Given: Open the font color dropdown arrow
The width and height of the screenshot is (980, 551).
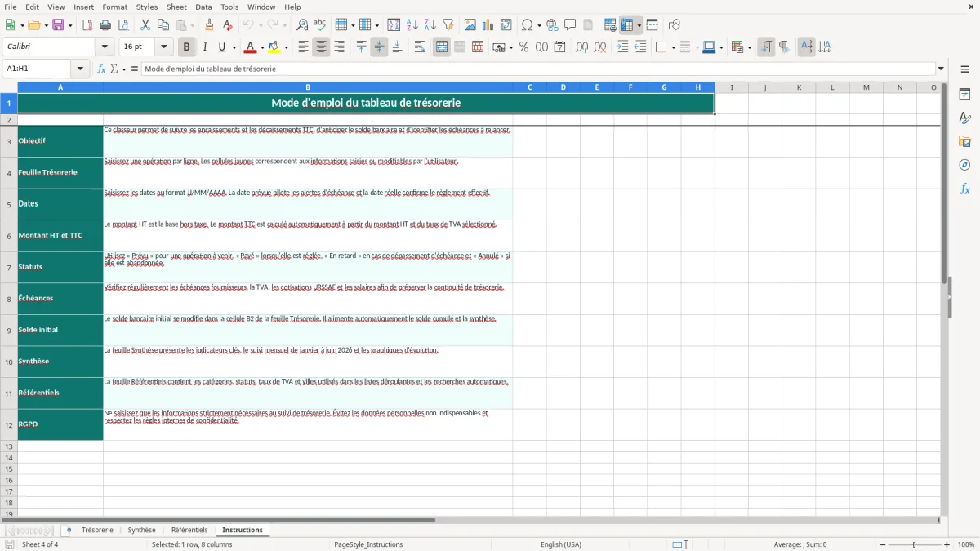Looking at the screenshot, I should [x=262, y=47].
